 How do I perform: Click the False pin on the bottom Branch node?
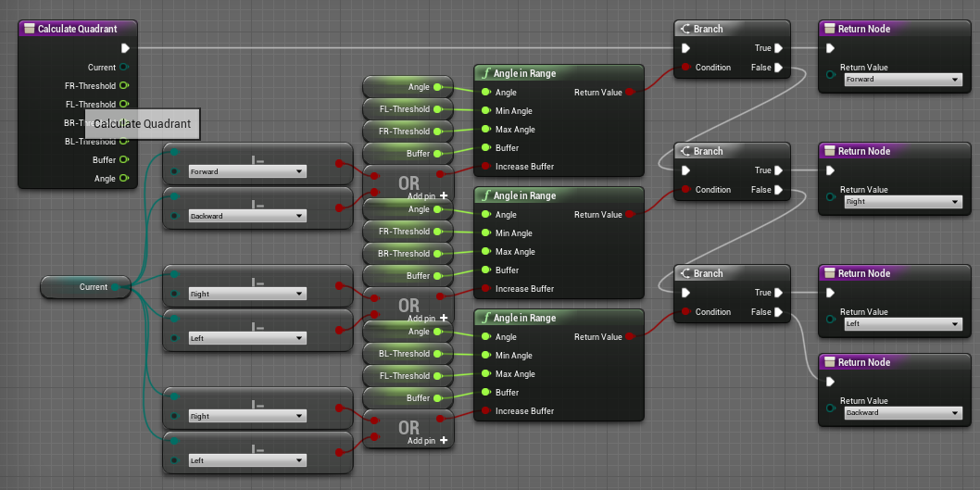(779, 312)
